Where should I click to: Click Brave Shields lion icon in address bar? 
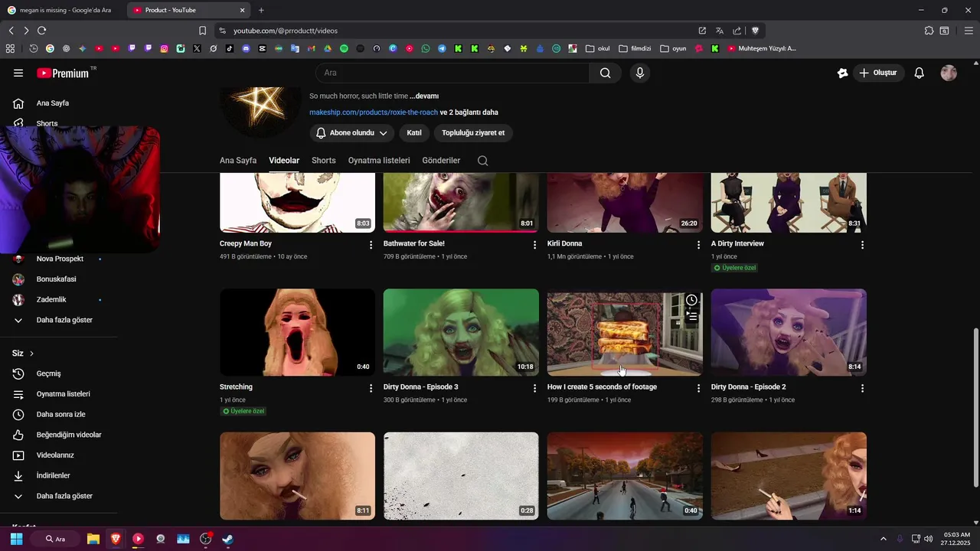[x=755, y=31]
